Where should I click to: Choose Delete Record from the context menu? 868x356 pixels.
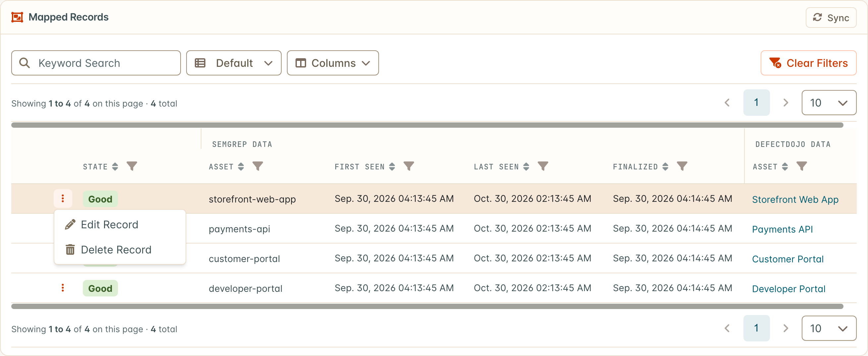coord(120,250)
